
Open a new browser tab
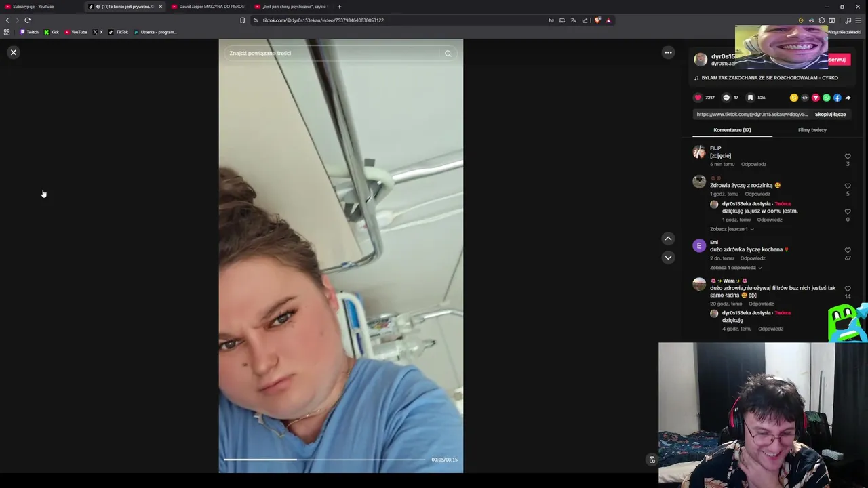coord(339,7)
